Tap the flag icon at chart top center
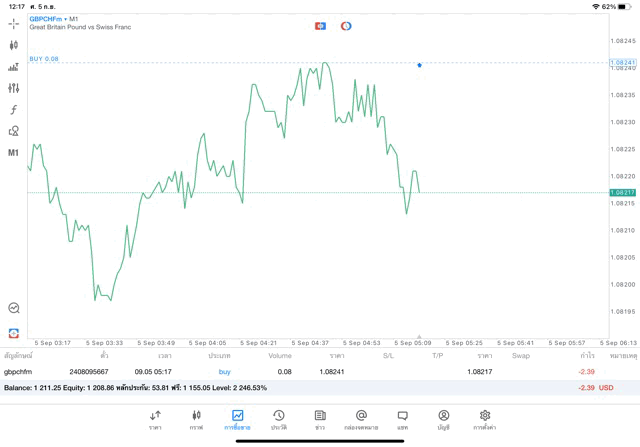 tap(320, 26)
